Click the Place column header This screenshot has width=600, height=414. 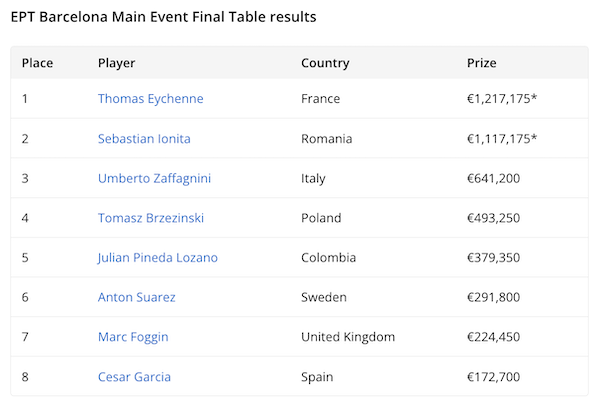tap(37, 63)
